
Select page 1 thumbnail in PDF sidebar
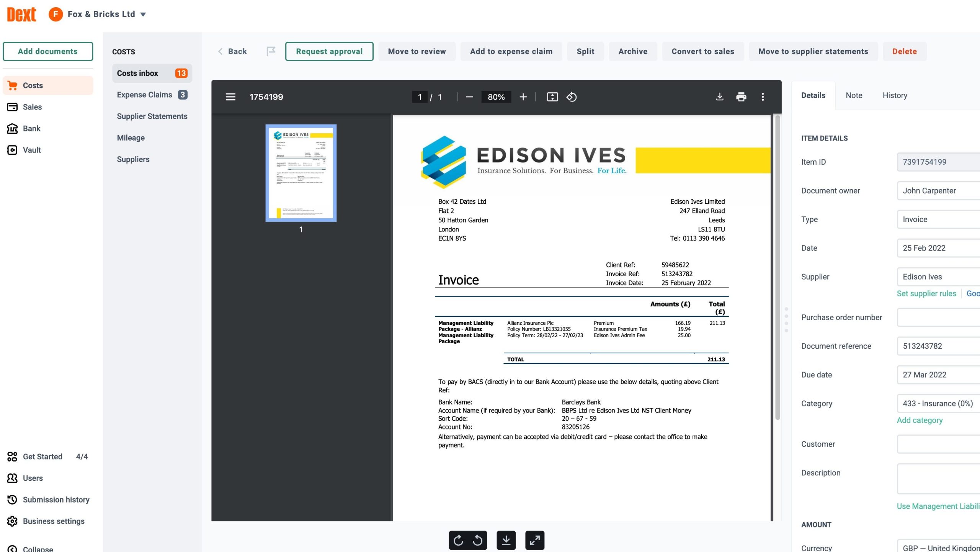click(x=301, y=173)
